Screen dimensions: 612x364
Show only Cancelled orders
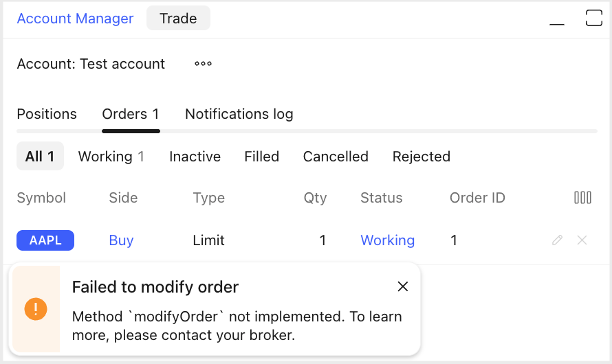tap(336, 157)
